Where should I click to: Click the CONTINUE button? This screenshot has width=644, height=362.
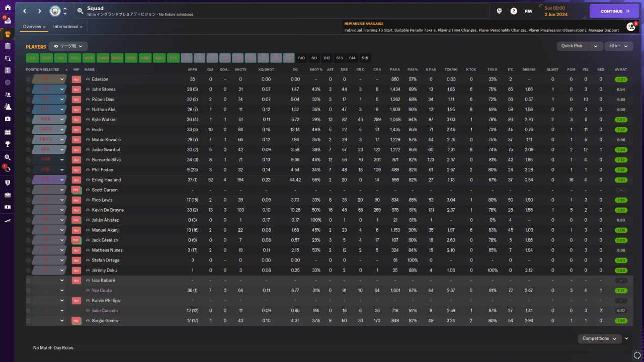click(x=614, y=11)
